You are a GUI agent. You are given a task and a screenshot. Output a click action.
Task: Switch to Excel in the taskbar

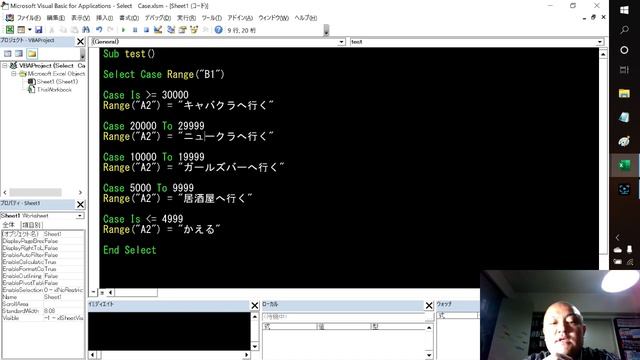(x=624, y=165)
